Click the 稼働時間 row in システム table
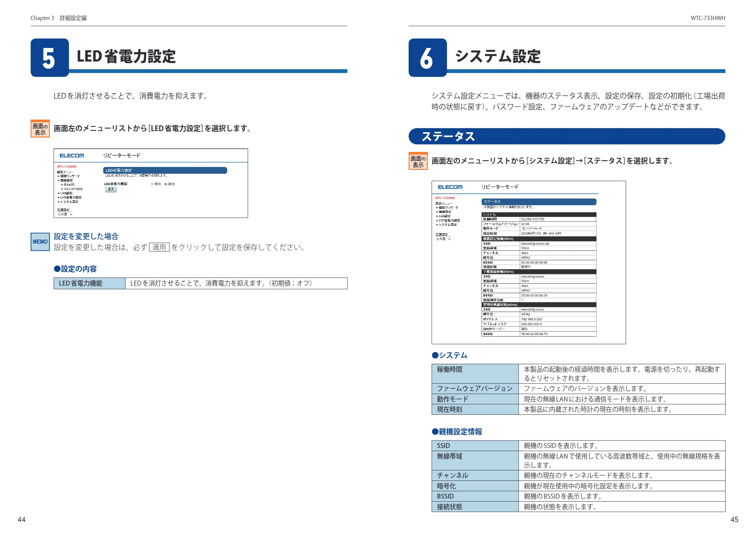The width and height of the screenshot is (756, 536). point(578,374)
